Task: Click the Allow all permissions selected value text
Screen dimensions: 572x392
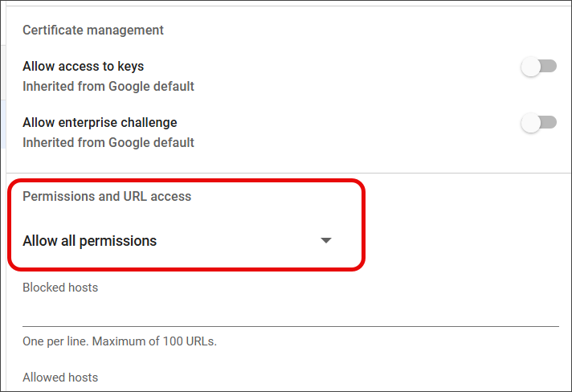Action: [x=90, y=240]
